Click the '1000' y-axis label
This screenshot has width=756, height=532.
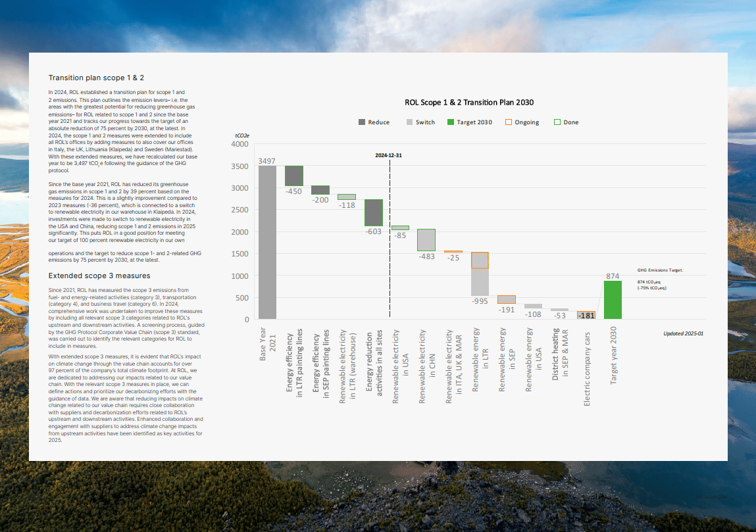[240, 276]
